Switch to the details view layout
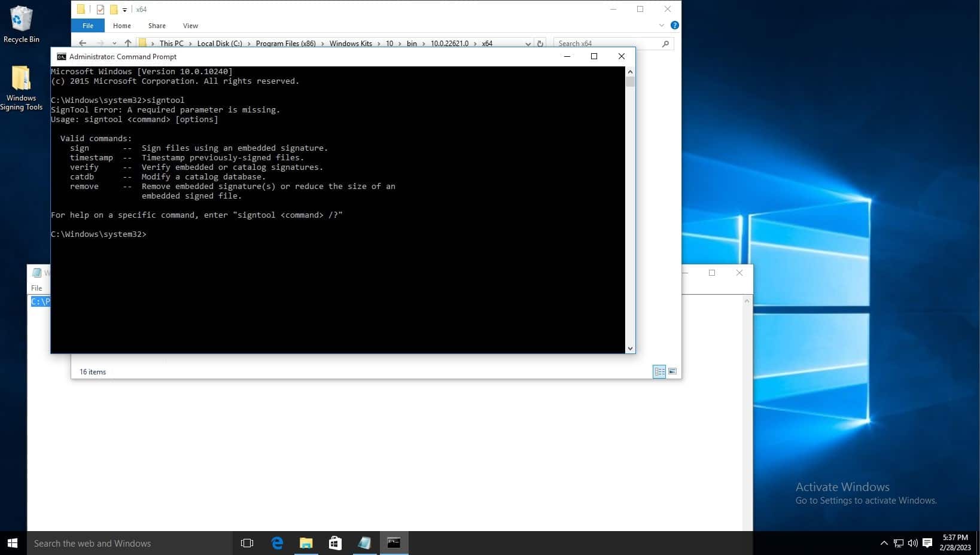Viewport: 980px width, 555px height. click(x=659, y=371)
